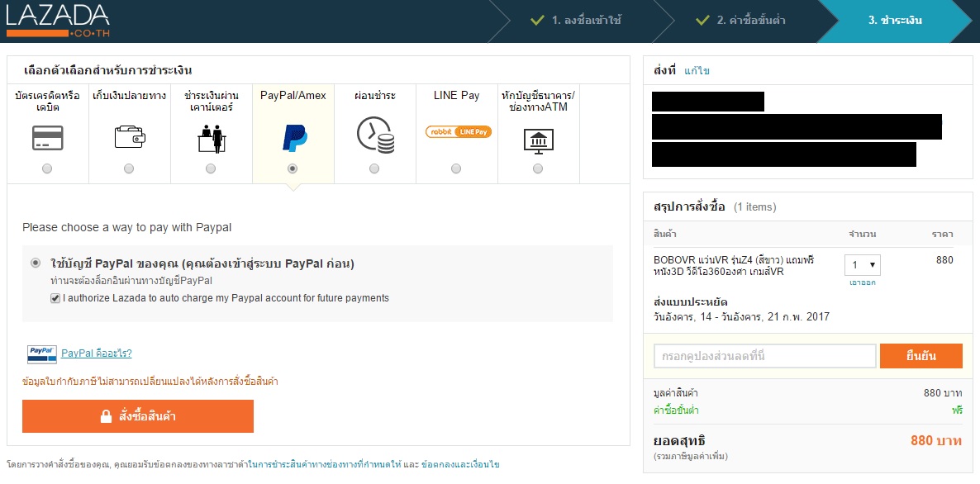Image resolution: width=980 pixels, height=484 pixels.
Task: Click step 3 ชำระเงิน
Action: point(895,21)
